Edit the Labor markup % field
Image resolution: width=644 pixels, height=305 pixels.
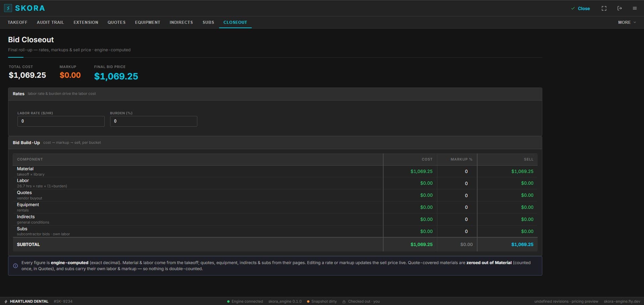tap(457, 184)
